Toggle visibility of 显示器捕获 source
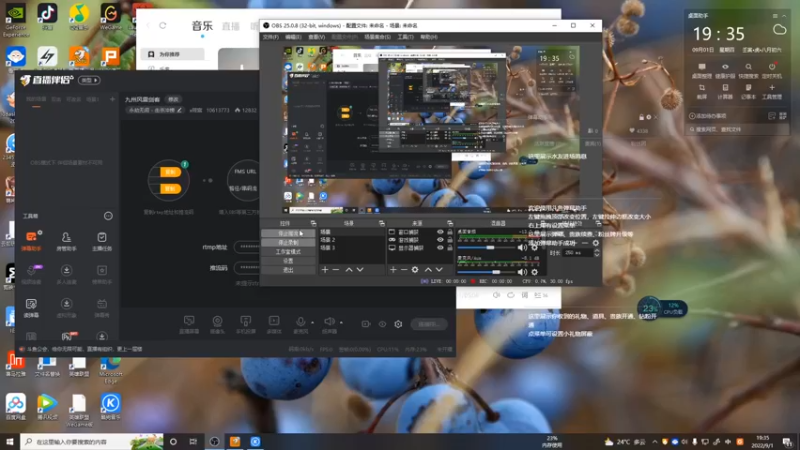The width and height of the screenshot is (800, 450). click(440, 248)
